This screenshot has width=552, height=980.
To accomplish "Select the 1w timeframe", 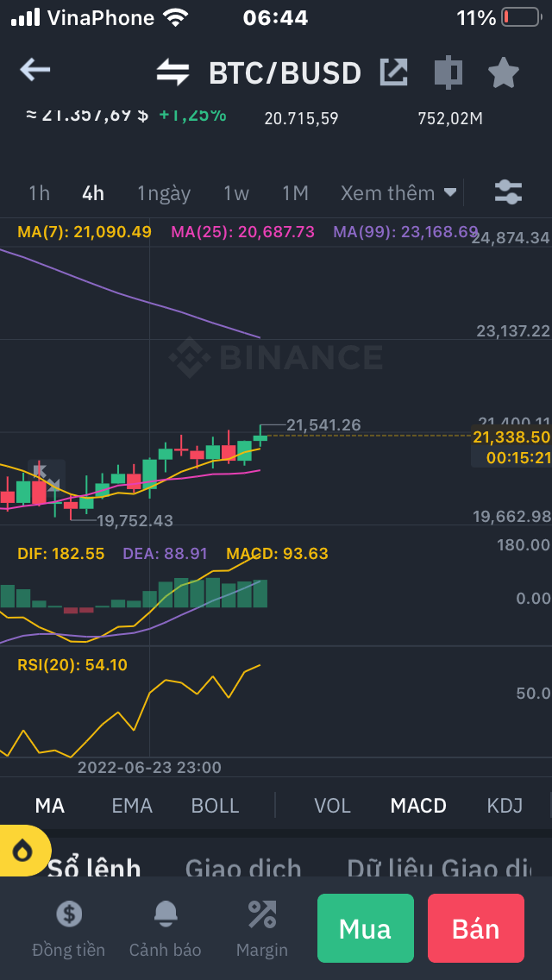I will pos(236,193).
